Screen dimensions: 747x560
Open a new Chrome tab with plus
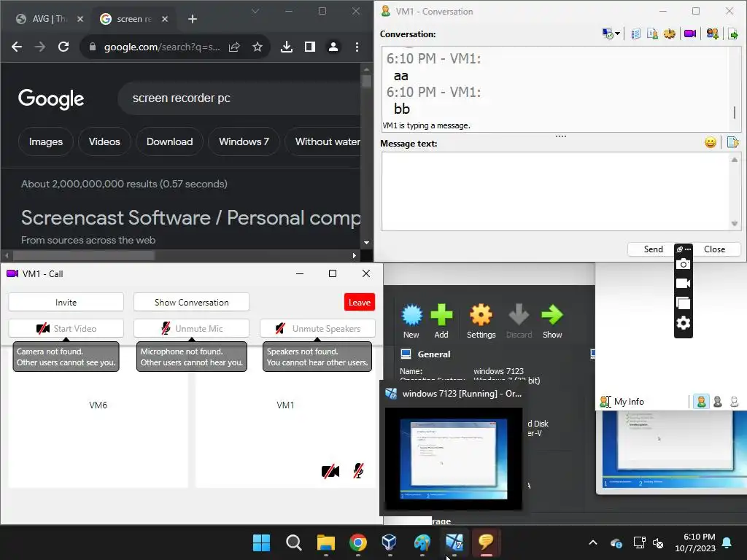[193, 18]
